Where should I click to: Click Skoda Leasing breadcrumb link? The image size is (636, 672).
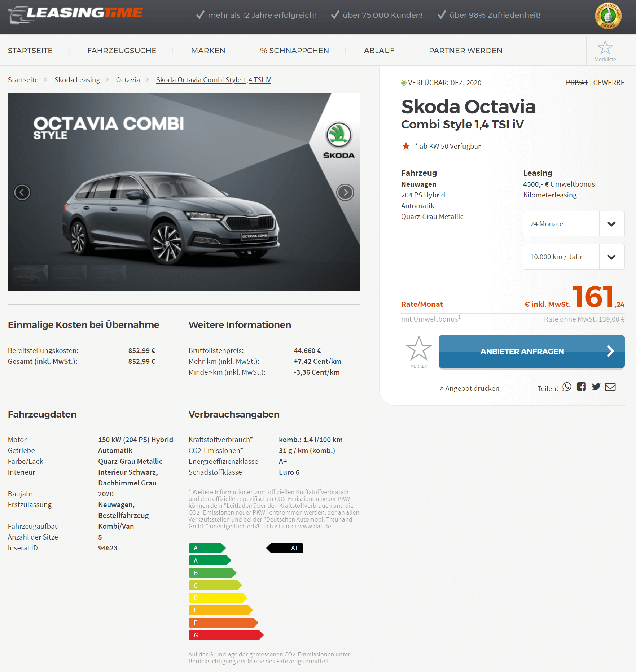77,80
